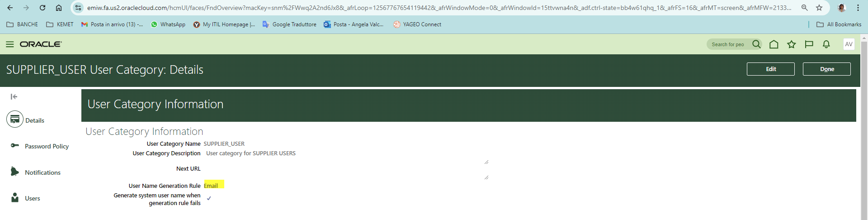
Task: Click the Oracle logo
Action: tap(41, 44)
